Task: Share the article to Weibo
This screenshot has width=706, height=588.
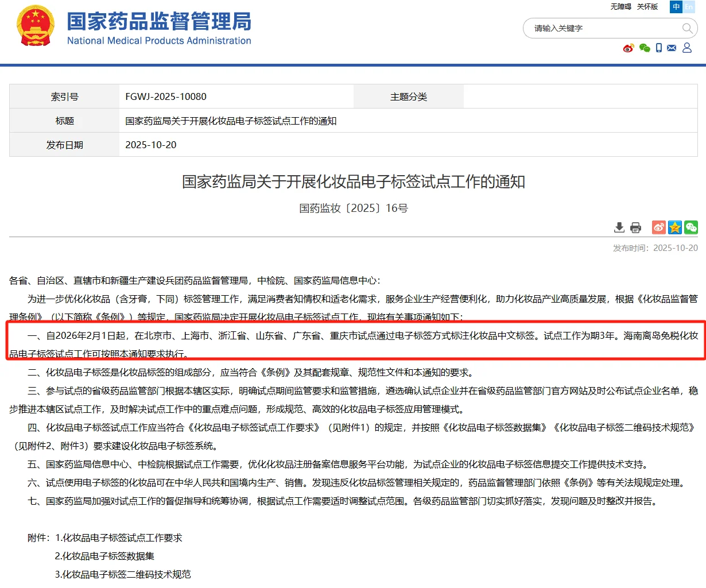Action: point(658,227)
